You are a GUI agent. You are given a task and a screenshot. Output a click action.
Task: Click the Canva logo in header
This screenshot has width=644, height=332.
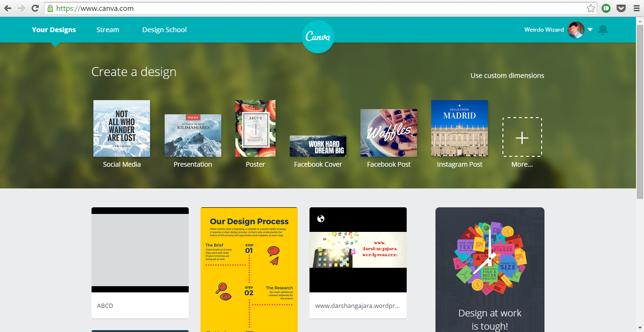pyautogui.click(x=318, y=37)
